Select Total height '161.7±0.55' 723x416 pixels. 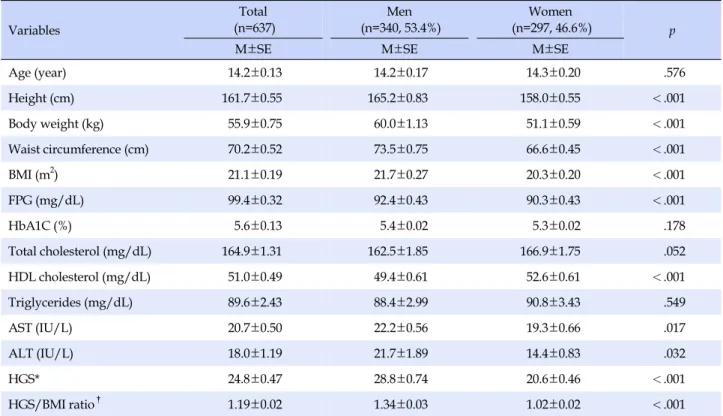click(252, 98)
